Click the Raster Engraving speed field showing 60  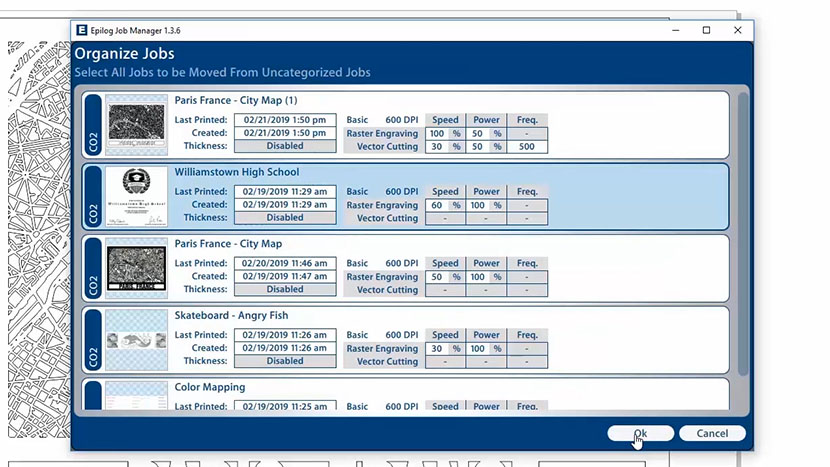437,205
